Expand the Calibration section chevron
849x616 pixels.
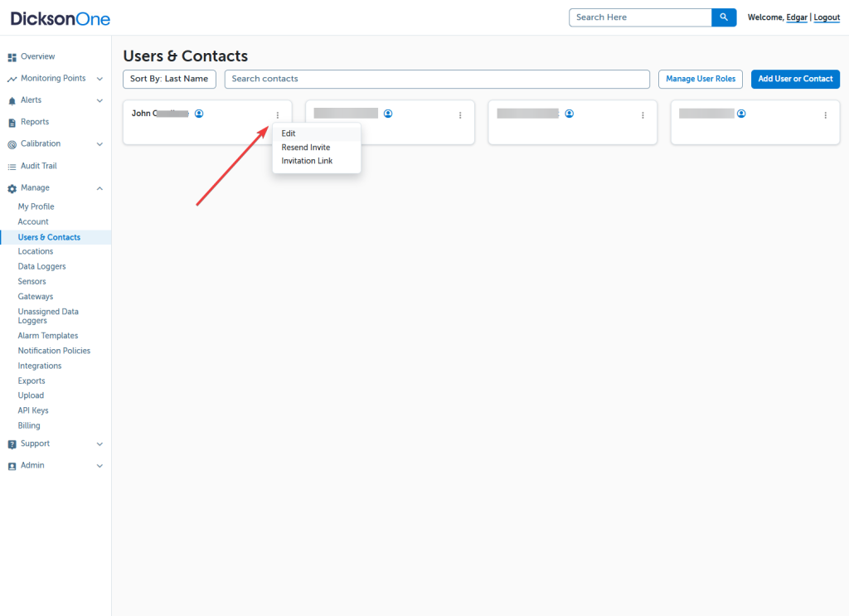click(99, 144)
